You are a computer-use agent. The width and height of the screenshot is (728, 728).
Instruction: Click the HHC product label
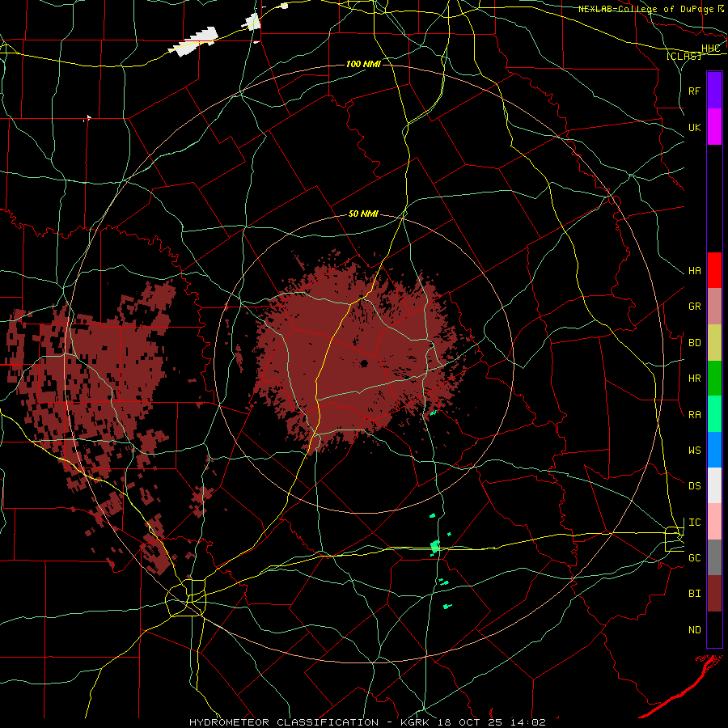[710, 49]
